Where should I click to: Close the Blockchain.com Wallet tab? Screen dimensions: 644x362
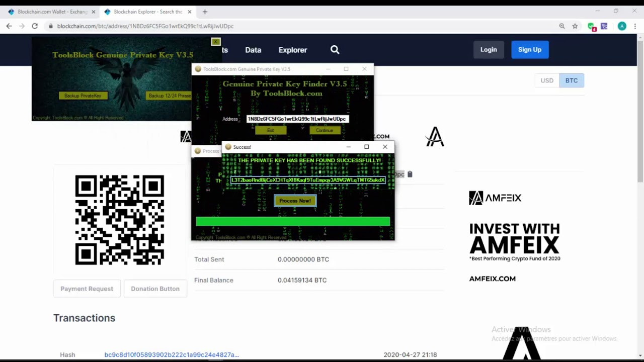(x=93, y=12)
